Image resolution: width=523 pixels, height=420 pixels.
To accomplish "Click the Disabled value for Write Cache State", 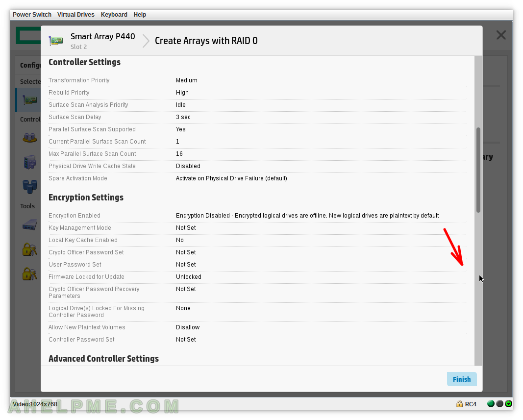I will (x=188, y=166).
